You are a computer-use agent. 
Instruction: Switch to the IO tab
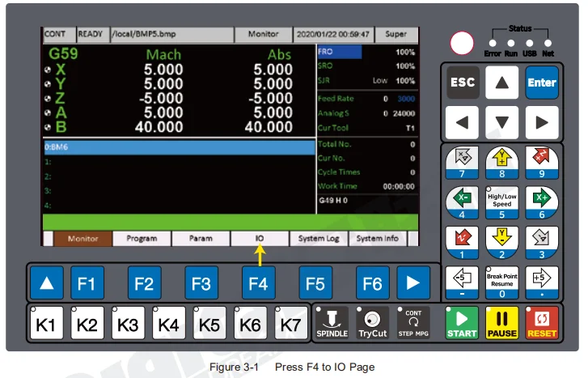260,239
